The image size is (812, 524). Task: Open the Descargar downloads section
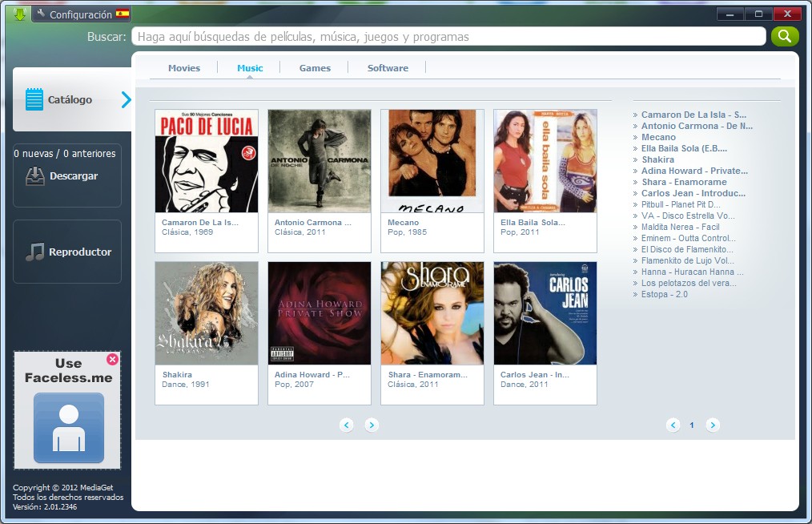coord(67,175)
